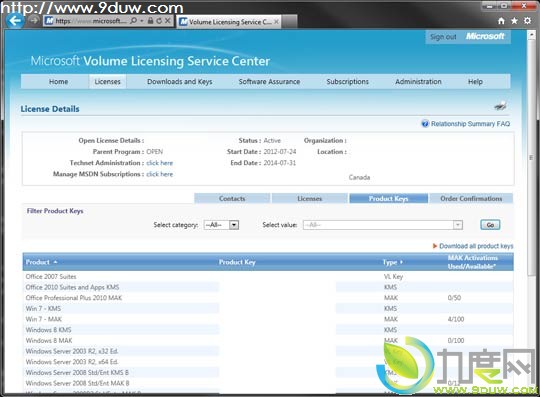
Task: Select Office Professional Plus 2010 MAK row
Action: pos(268,298)
